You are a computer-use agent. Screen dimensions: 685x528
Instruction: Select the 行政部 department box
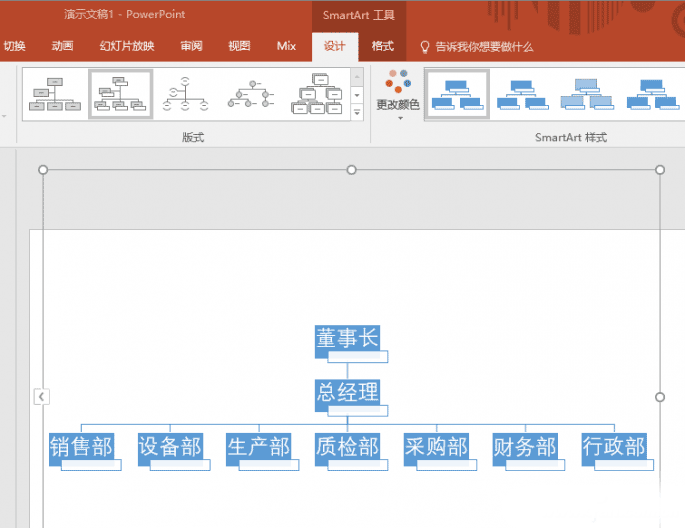coord(614,447)
